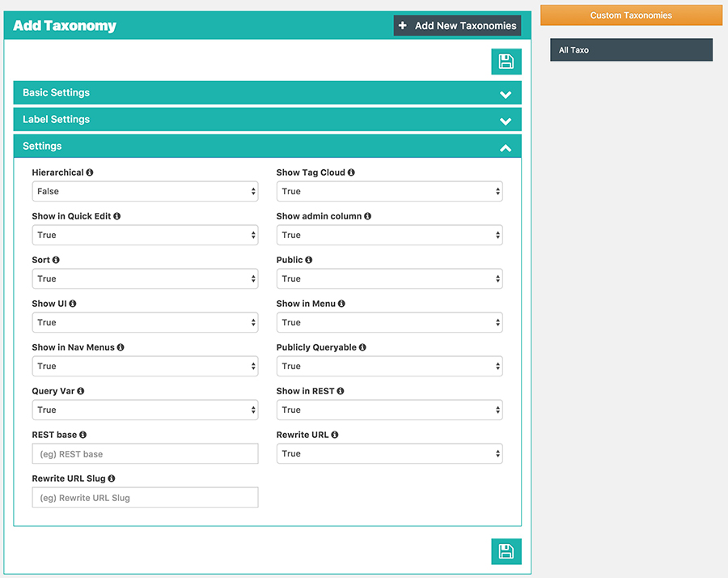Click info icon next to Show in Menu
This screenshot has height=578, width=728.
341,304
